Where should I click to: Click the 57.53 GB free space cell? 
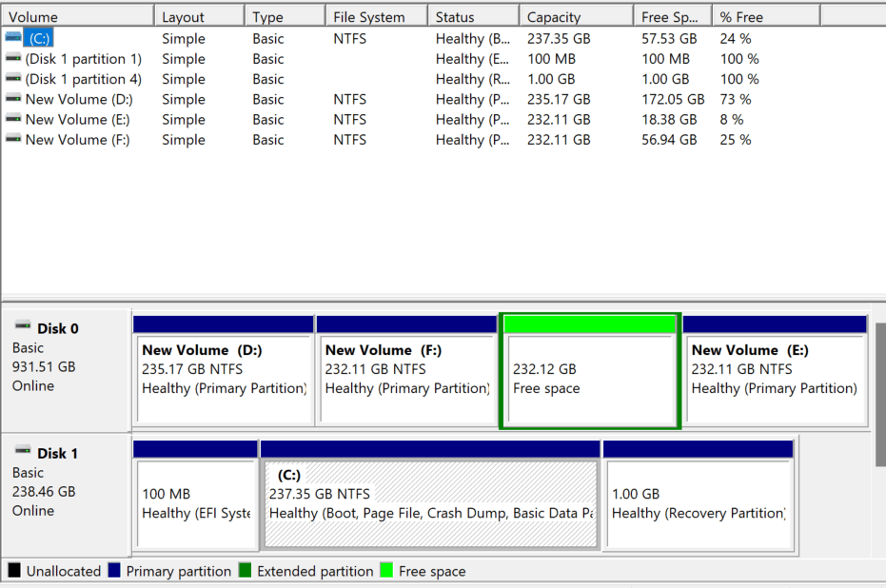669,38
